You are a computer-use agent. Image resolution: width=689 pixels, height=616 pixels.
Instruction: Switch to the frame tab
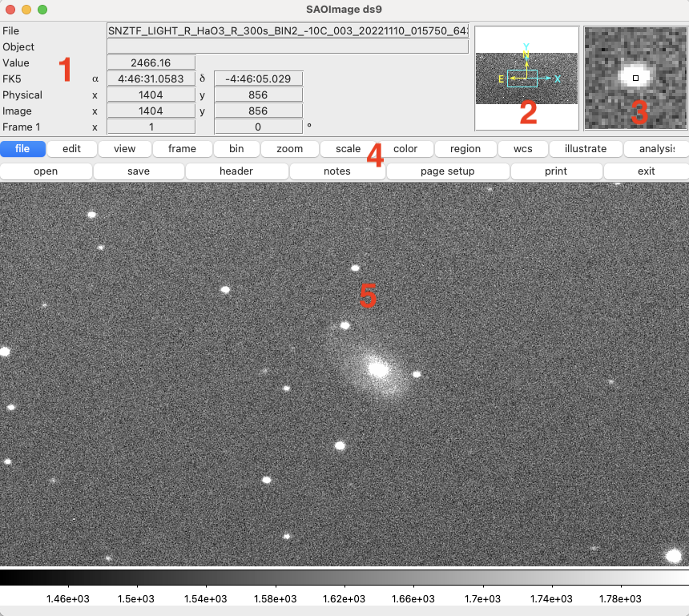coord(182,149)
